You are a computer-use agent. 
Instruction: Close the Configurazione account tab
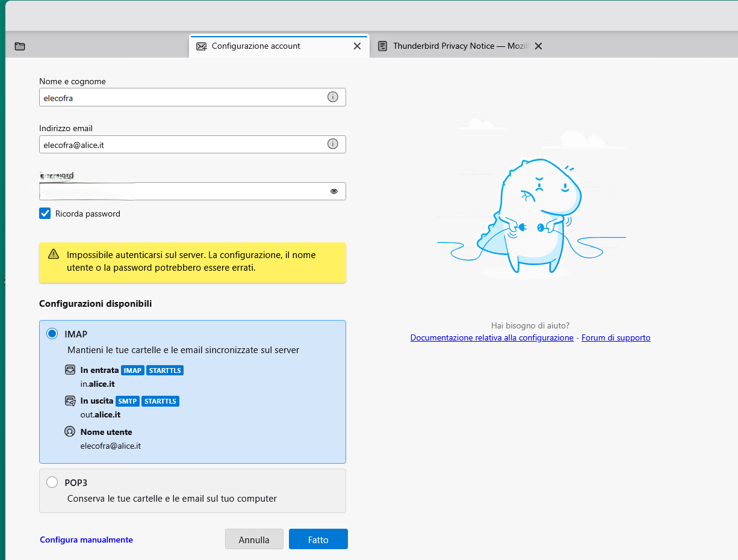[357, 46]
